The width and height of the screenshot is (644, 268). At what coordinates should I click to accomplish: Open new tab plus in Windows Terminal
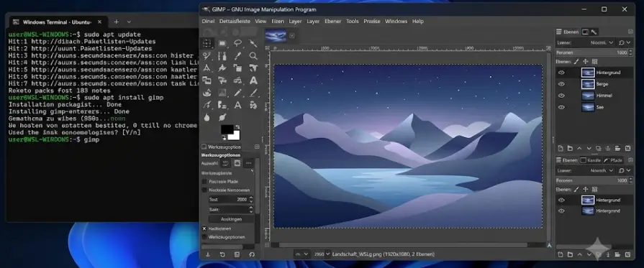click(117, 22)
